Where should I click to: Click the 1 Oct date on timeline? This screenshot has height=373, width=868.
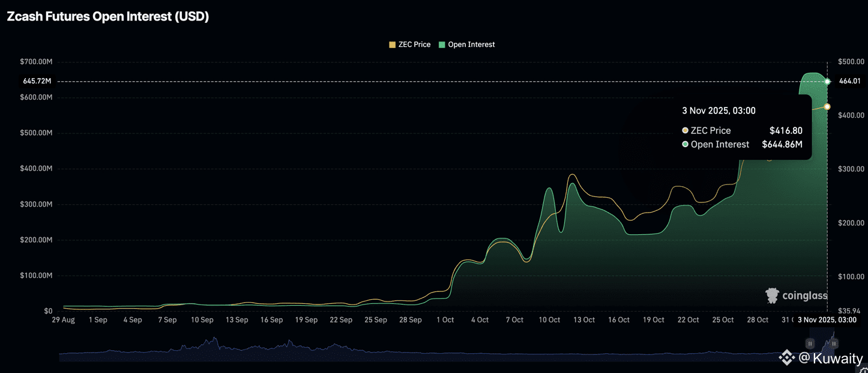point(445,320)
